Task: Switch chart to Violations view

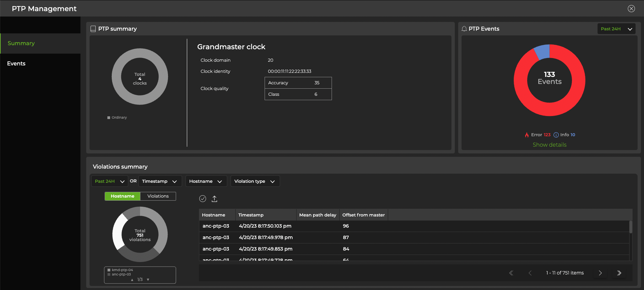Action: tap(158, 196)
